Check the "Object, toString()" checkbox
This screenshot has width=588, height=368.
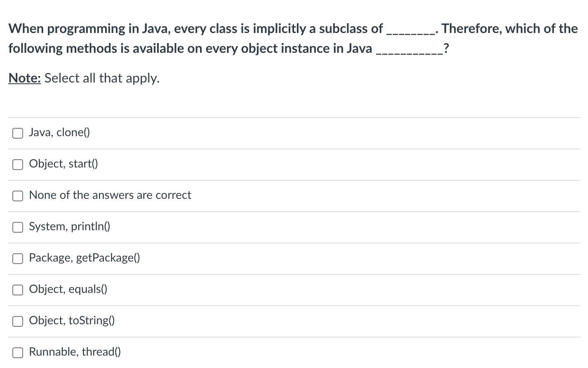coord(17,321)
